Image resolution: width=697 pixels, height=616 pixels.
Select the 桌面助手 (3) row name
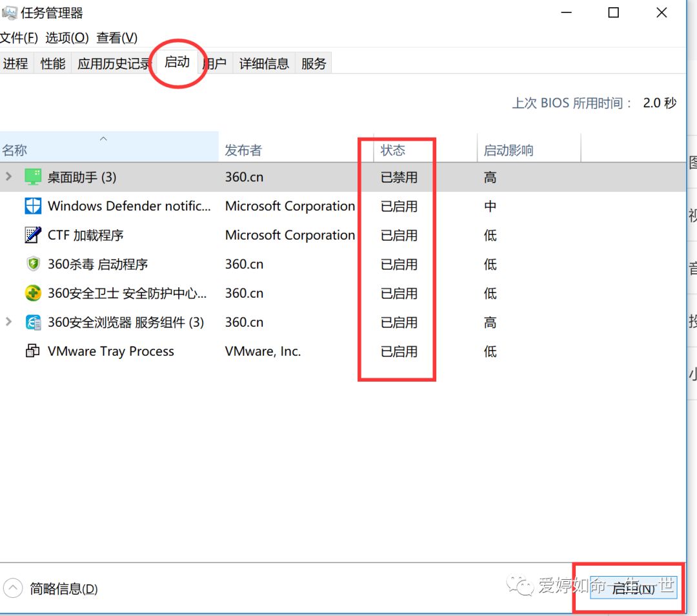point(82,177)
